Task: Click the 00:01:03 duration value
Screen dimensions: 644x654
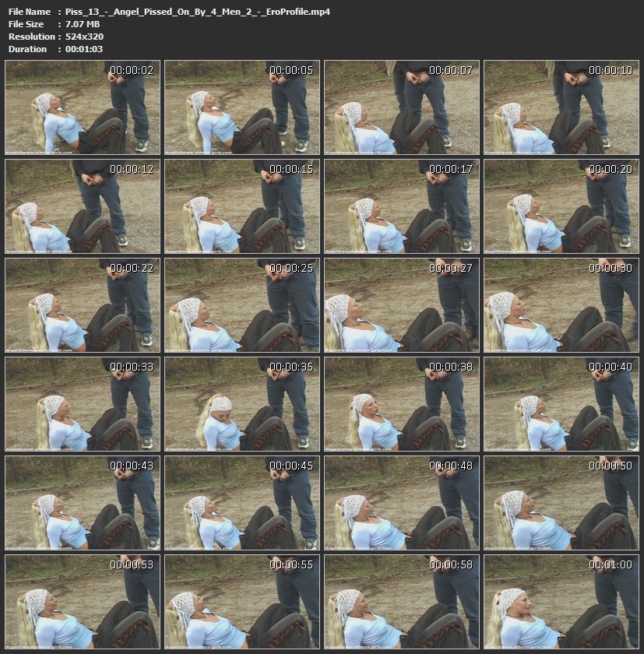Action: tap(83, 49)
